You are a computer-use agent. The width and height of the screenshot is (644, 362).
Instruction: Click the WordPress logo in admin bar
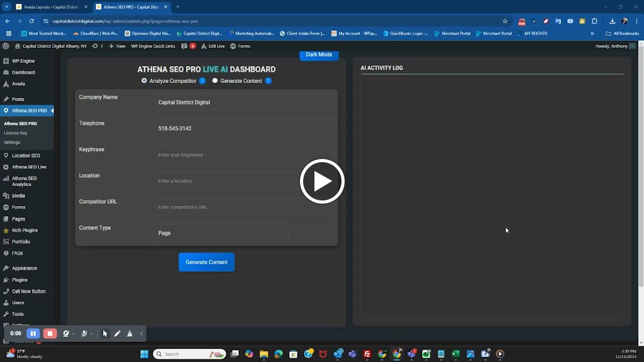(6, 46)
